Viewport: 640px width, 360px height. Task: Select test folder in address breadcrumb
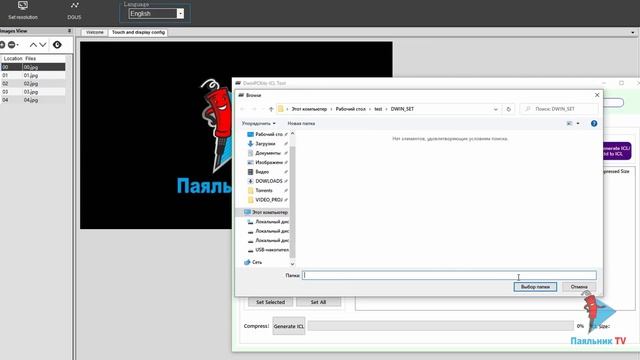pos(378,109)
